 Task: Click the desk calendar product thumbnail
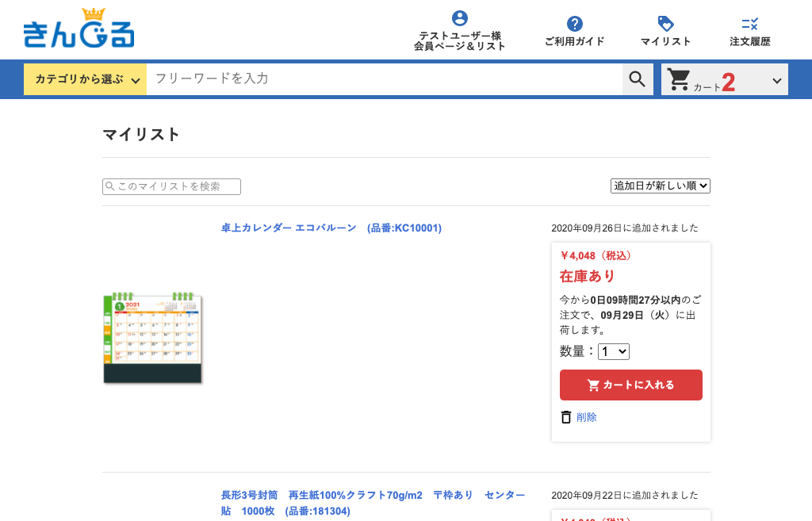(x=153, y=339)
